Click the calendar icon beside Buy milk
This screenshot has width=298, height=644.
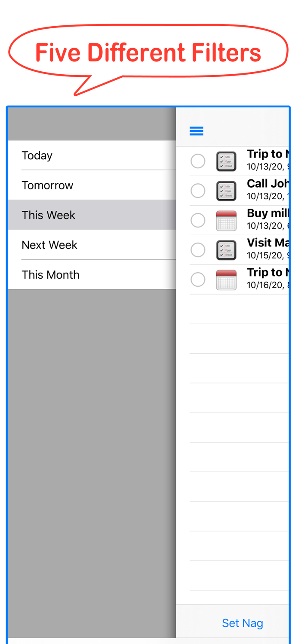226,220
